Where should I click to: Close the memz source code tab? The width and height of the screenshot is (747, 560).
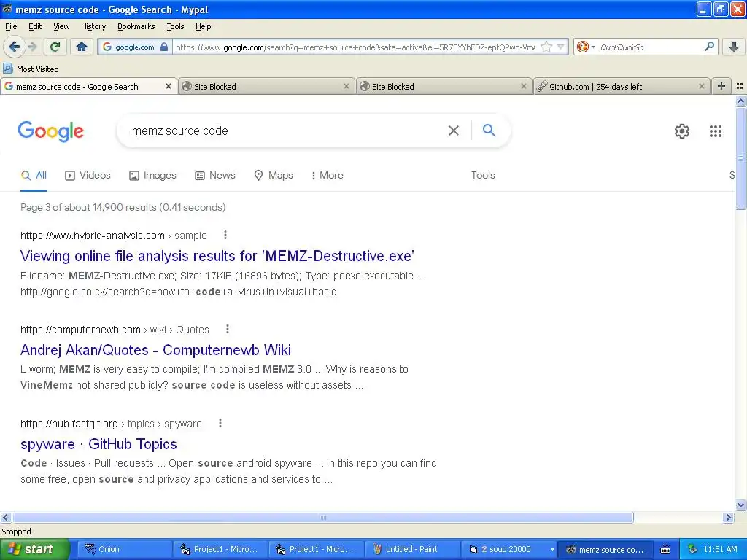[169, 86]
